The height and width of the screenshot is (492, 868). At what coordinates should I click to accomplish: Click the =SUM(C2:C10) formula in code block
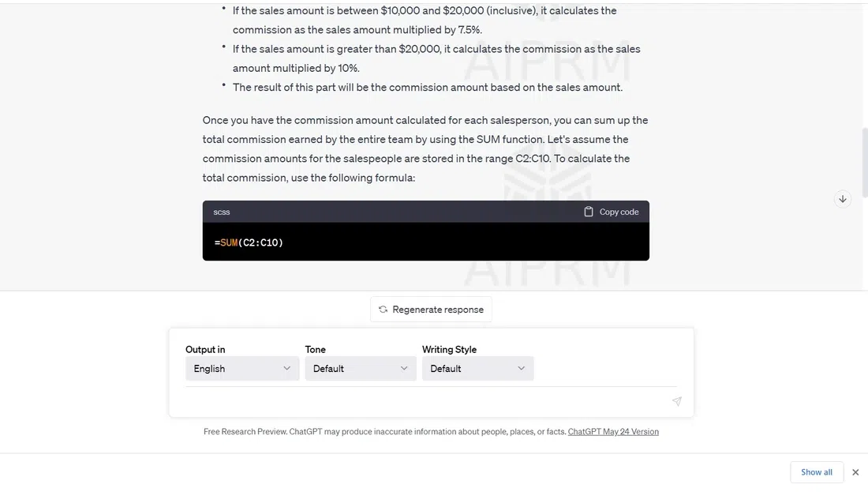pyautogui.click(x=249, y=242)
